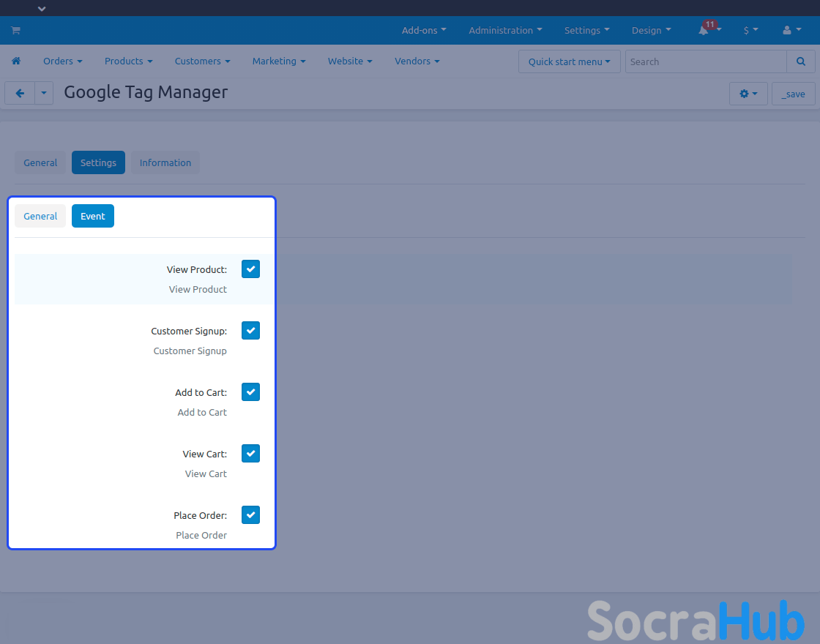Click the search magnifier button

[x=801, y=61]
